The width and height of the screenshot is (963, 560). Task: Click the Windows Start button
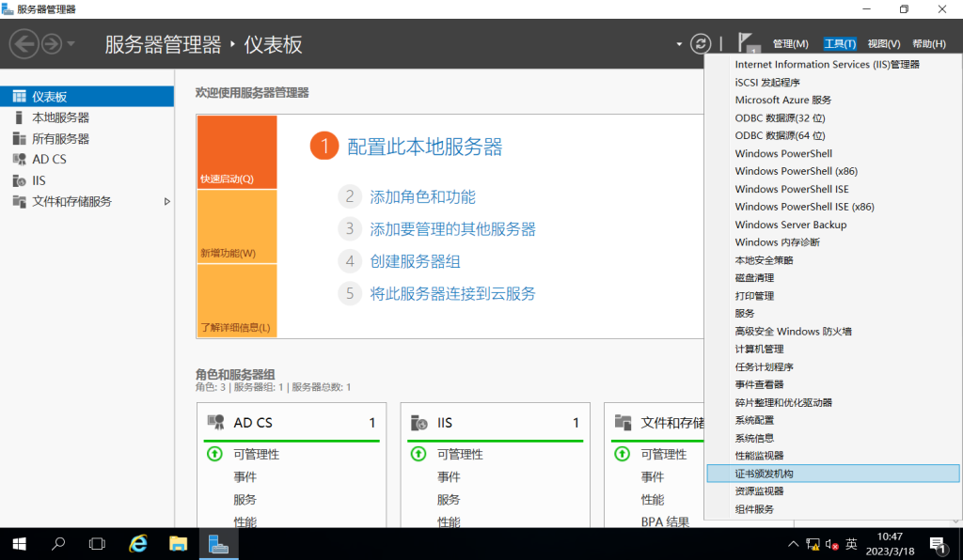(x=19, y=544)
